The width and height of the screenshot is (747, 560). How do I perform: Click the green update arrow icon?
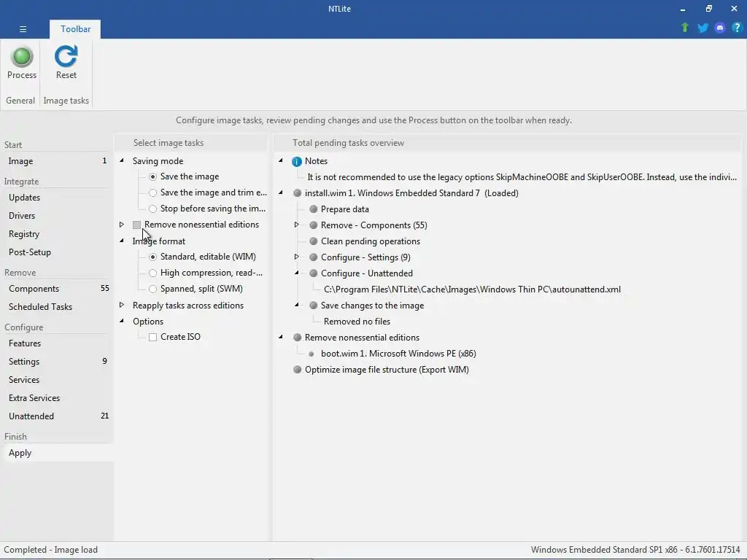tap(685, 28)
